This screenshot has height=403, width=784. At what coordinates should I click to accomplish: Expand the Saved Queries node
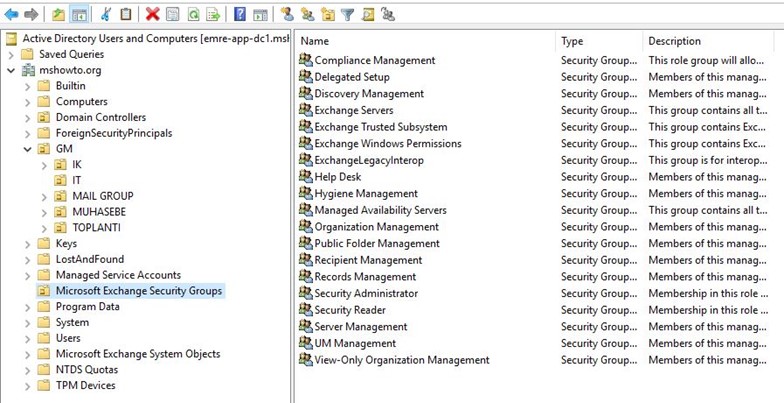[x=11, y=54]
